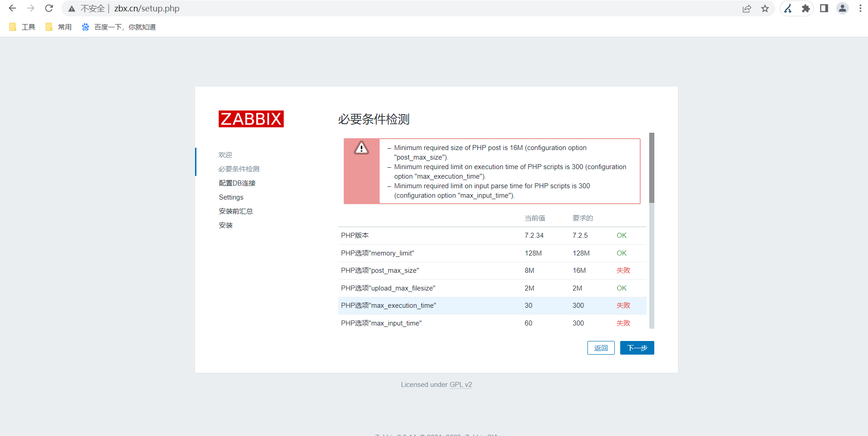
Task: Toggle the browser side panel
Action: (824, 9)
